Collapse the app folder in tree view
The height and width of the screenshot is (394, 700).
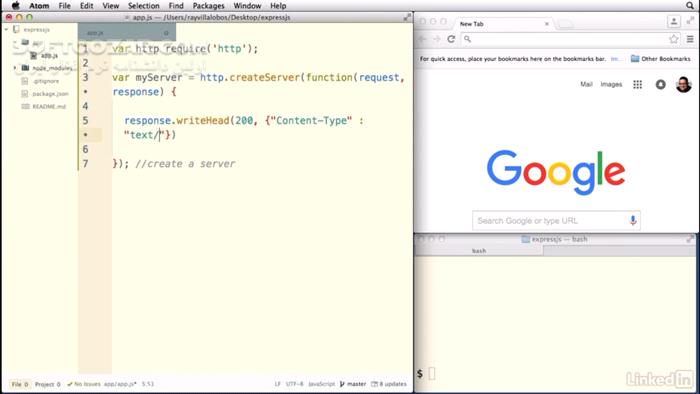pos(15,43)
